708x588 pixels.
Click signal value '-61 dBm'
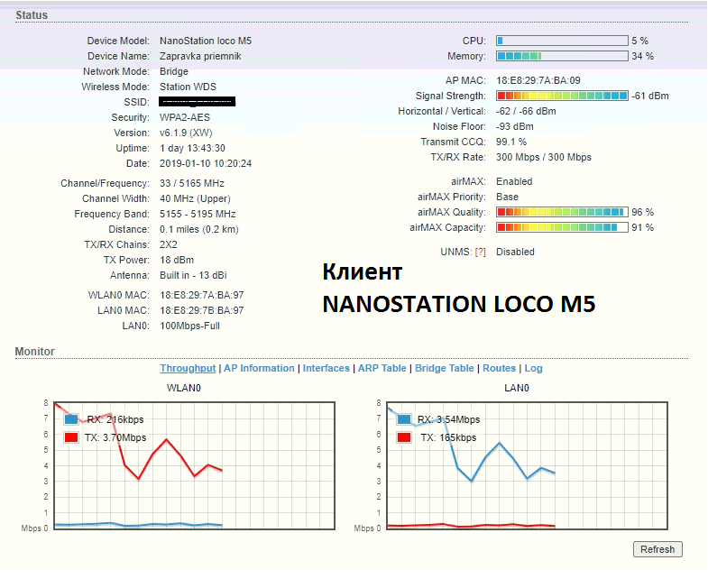tap(650, 96)
